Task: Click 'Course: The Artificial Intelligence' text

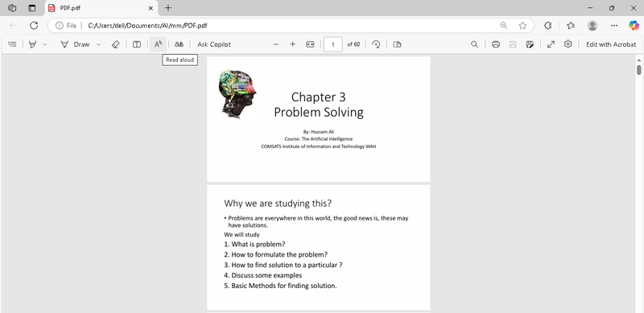Action: pos(319,139)
